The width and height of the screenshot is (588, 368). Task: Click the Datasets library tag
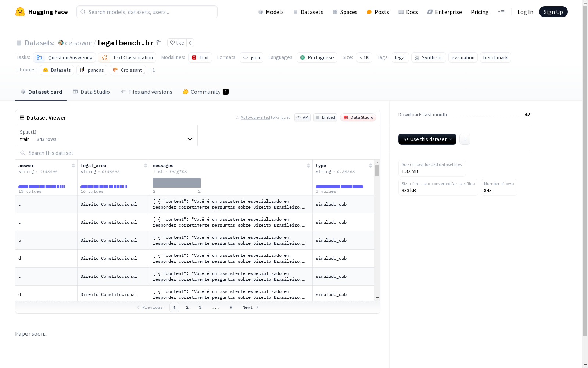coord(57,70)
